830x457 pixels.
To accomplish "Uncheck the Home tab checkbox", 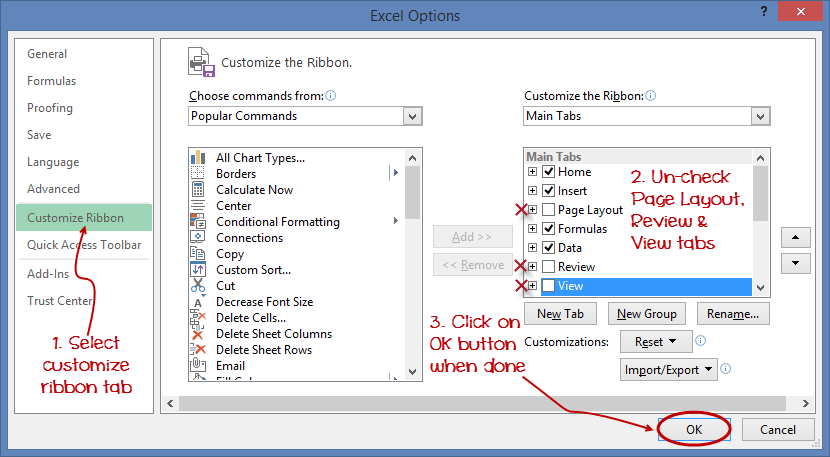I will pyautogui.click(x=548, y=172).
